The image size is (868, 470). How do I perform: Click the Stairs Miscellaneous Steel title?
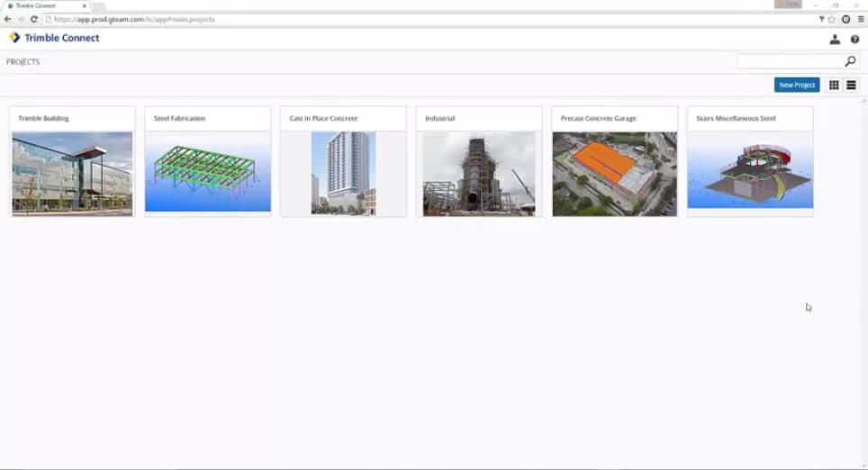736,119
